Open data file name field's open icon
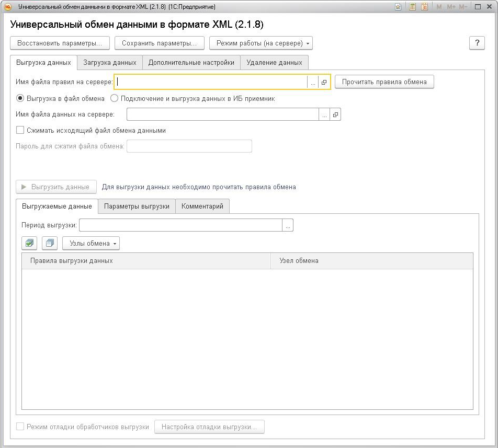 click(x=335, y=114)
